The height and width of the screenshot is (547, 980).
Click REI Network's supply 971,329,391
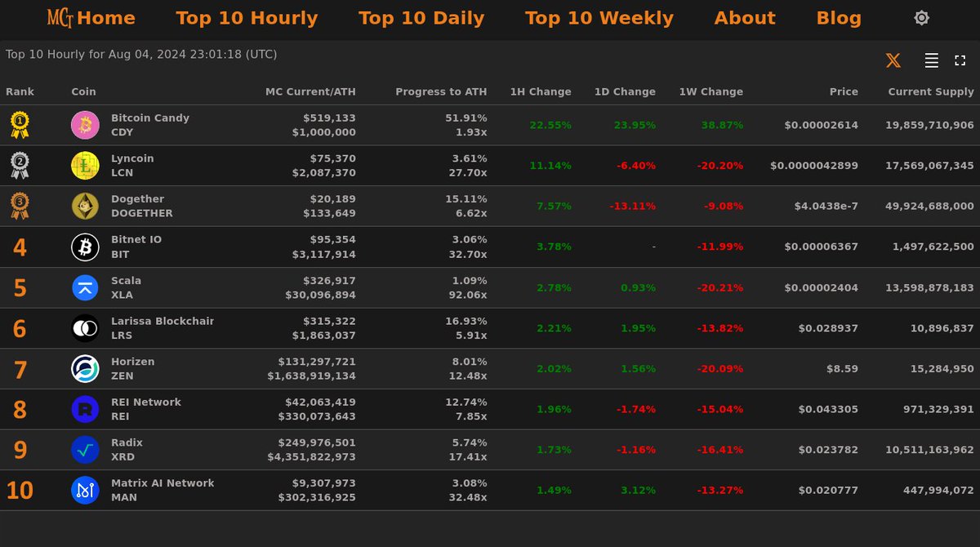(939, 409)
